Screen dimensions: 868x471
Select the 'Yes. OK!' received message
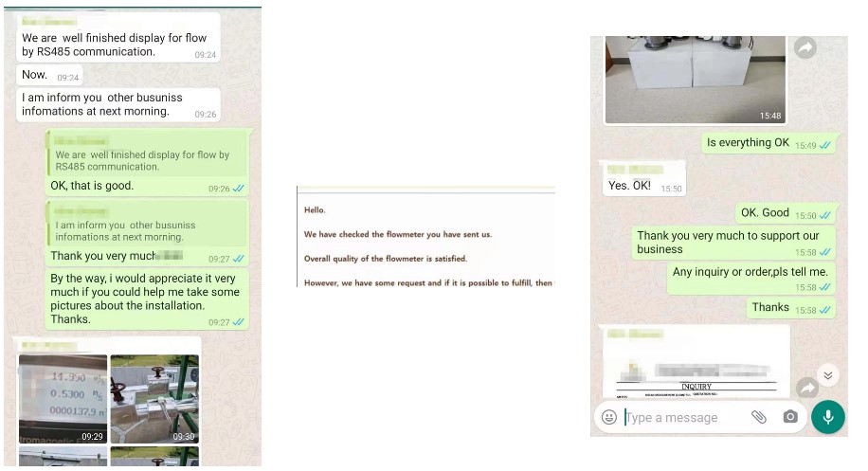pos(643,178)
